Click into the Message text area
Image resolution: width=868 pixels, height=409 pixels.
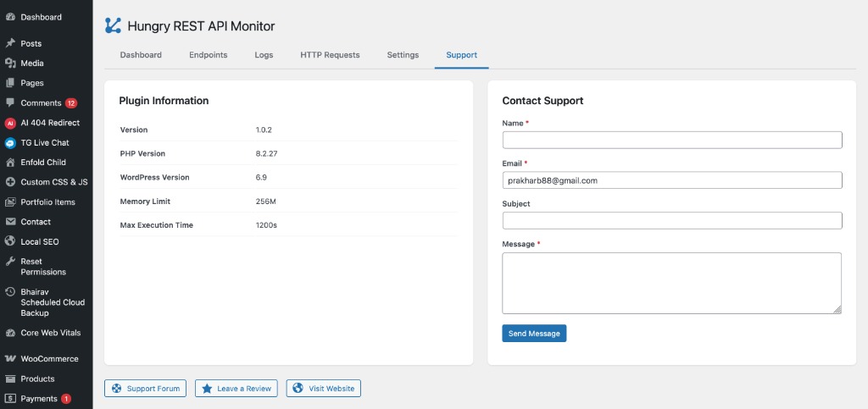click(671, 283)
